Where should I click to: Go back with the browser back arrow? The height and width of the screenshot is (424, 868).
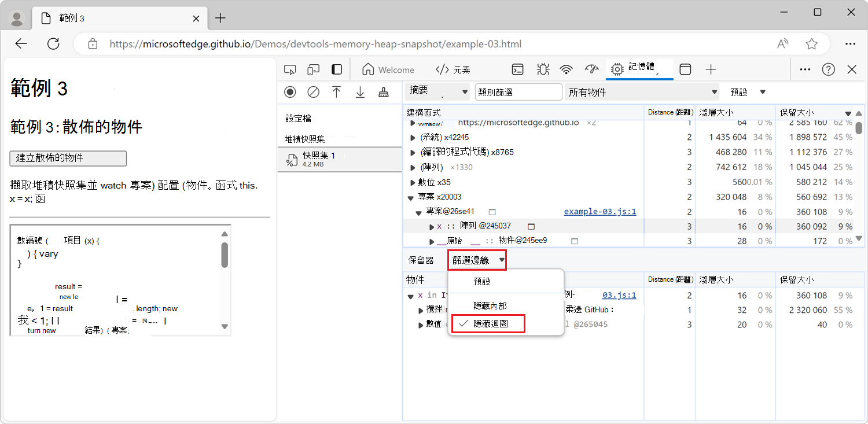[x=21, y=44]
